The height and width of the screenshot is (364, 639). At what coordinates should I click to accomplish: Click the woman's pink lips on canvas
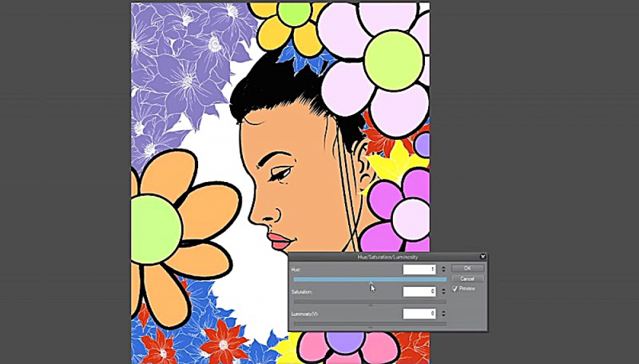[x=279, y=241]
